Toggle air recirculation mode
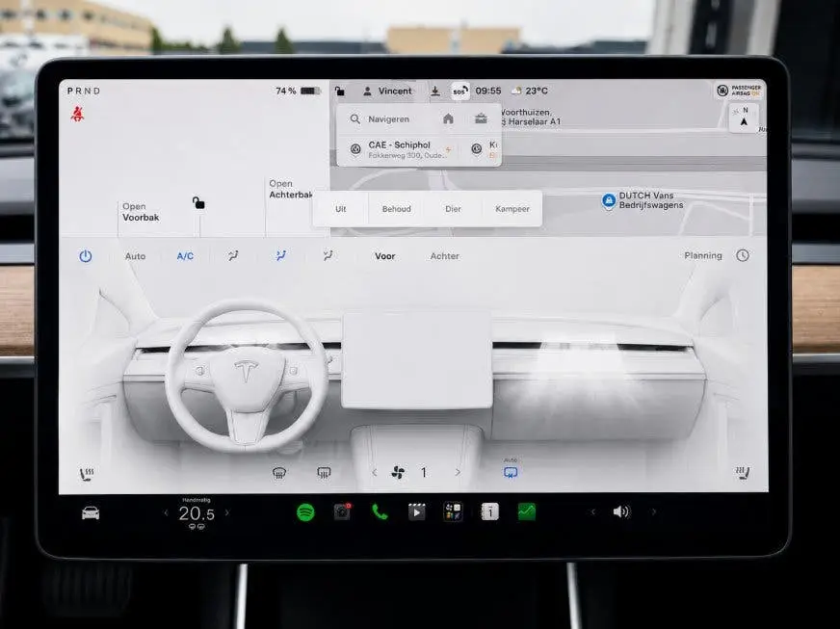The height and width of the screenshot is (629, 840). pyautogui.click(x=511, y=473)
